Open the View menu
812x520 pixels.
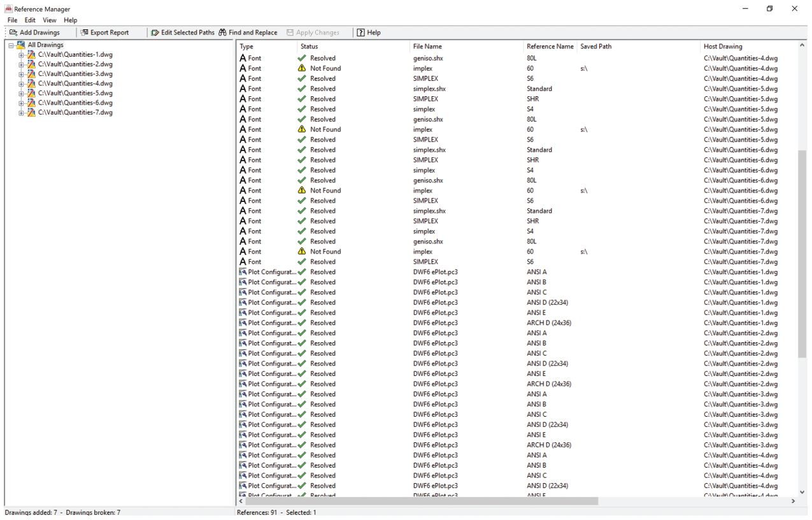(x=49, y=20)
